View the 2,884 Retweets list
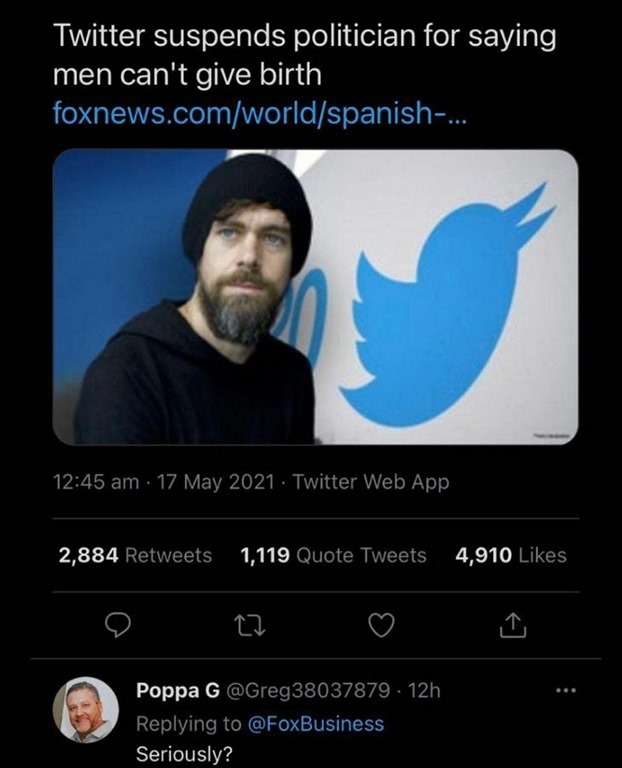This screenshot has height=768, width=622. click(x=135, y=555)
